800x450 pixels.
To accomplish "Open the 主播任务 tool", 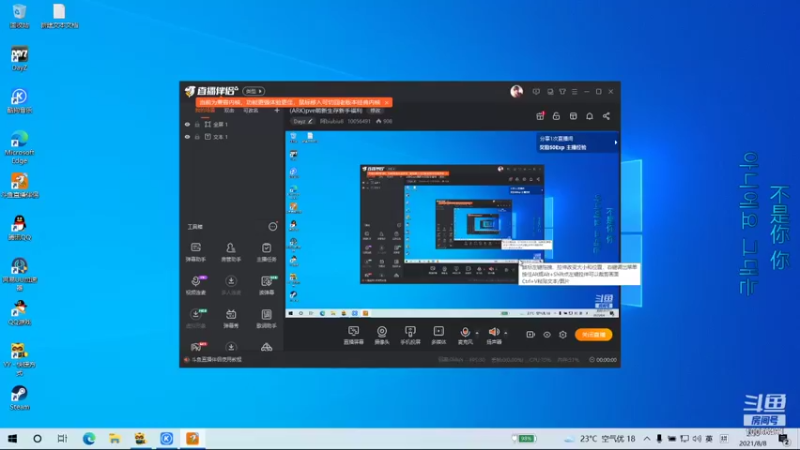I will [266, 252].
